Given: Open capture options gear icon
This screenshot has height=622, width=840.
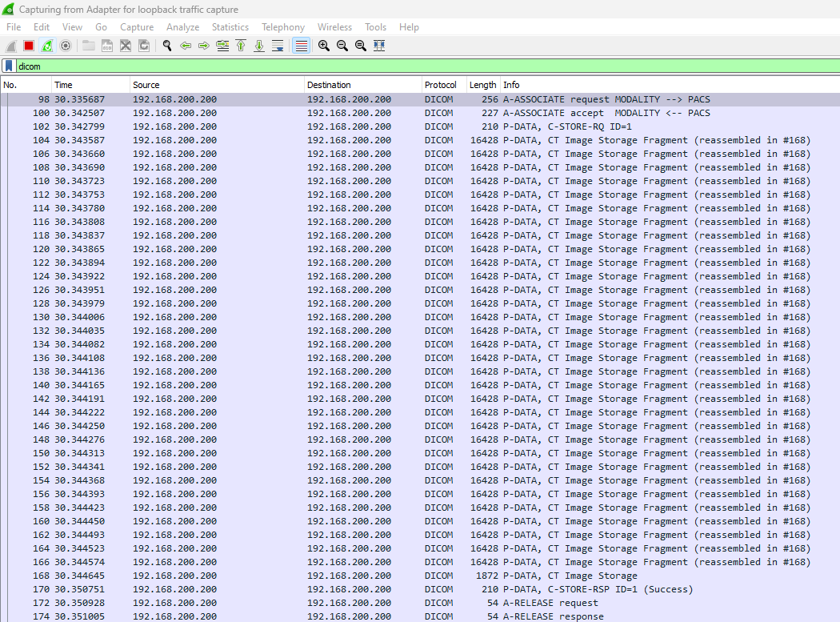Looking at the screenshot, I should (66, 46).
